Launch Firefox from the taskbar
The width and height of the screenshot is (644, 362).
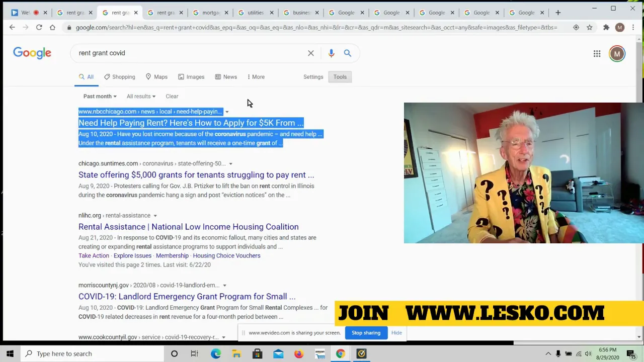coord(299,353)
